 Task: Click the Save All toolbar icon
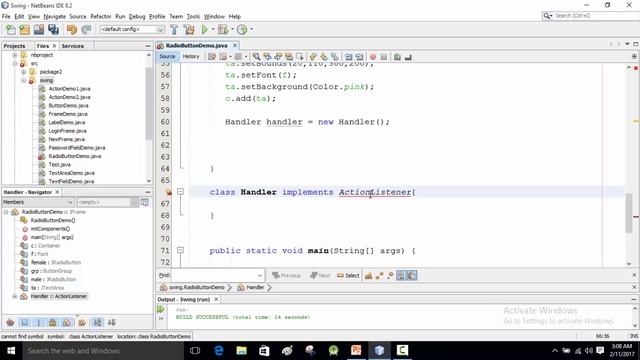(53, 29)
